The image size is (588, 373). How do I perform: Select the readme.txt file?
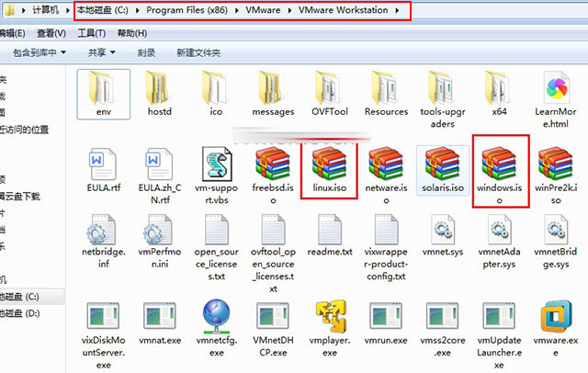pos(330,236)
